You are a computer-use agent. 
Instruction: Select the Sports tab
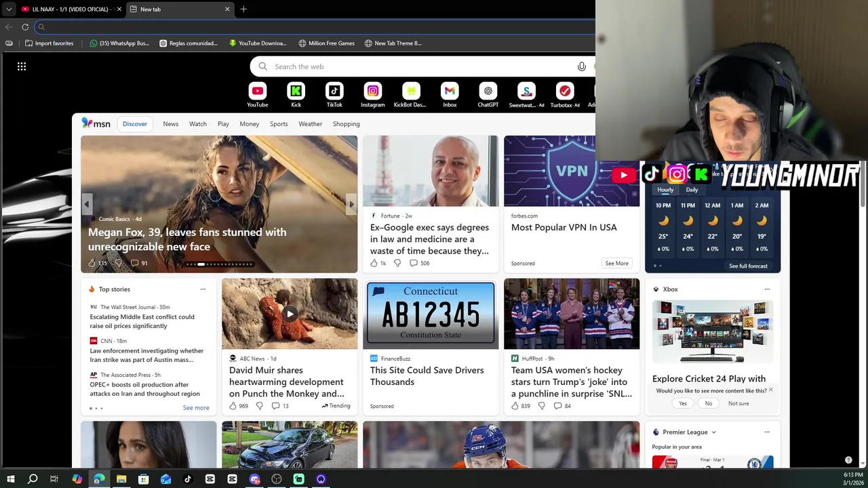279,124
